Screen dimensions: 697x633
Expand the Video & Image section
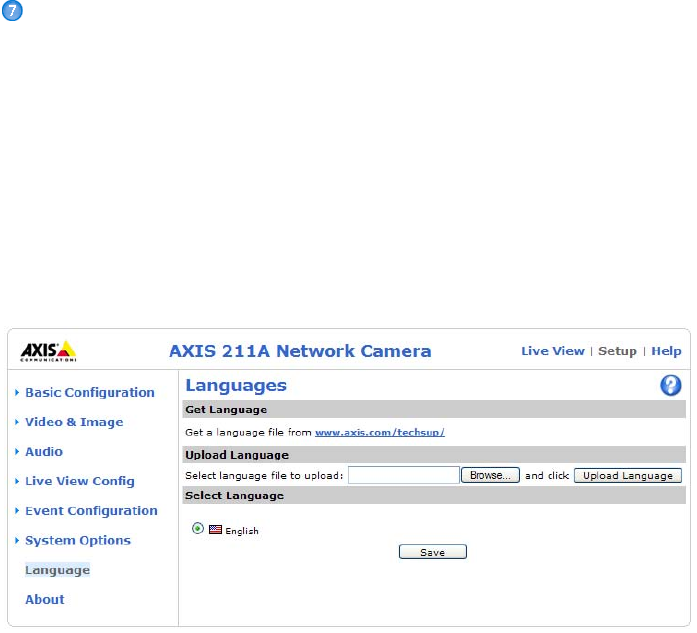pos(73,422)
